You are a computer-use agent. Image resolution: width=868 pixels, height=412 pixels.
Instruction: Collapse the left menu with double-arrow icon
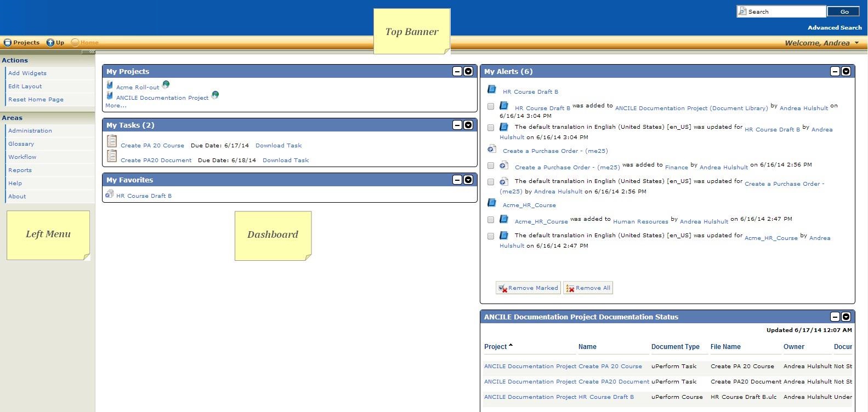click(92, 52)
